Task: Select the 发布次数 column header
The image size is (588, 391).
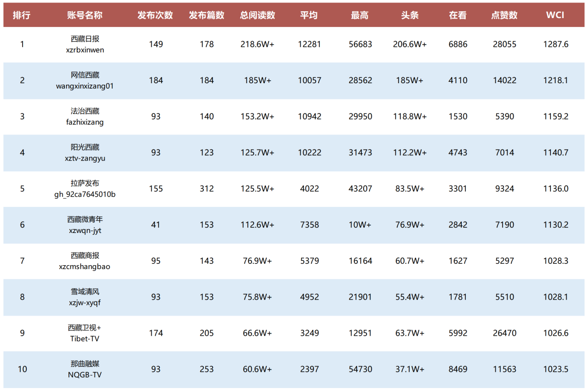Action: 155,15
